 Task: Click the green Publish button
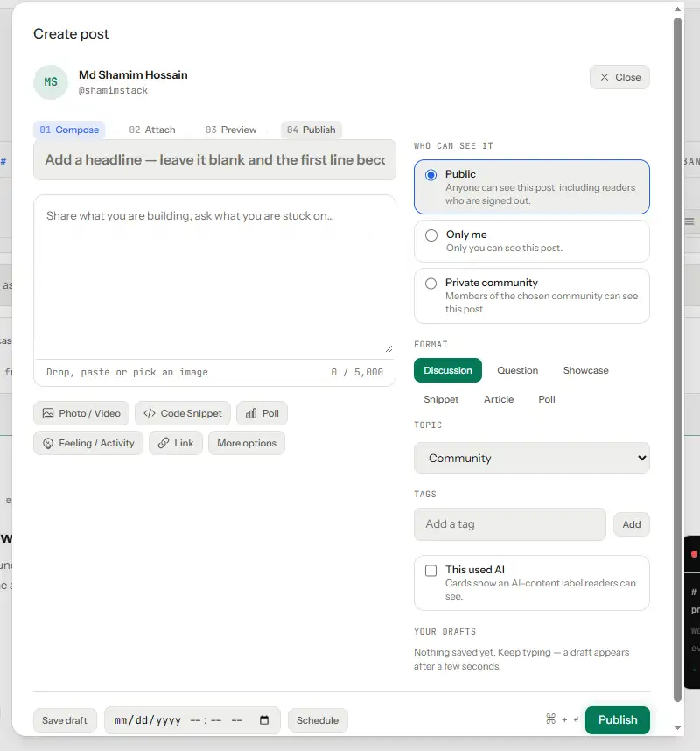[x=617, y=719]
